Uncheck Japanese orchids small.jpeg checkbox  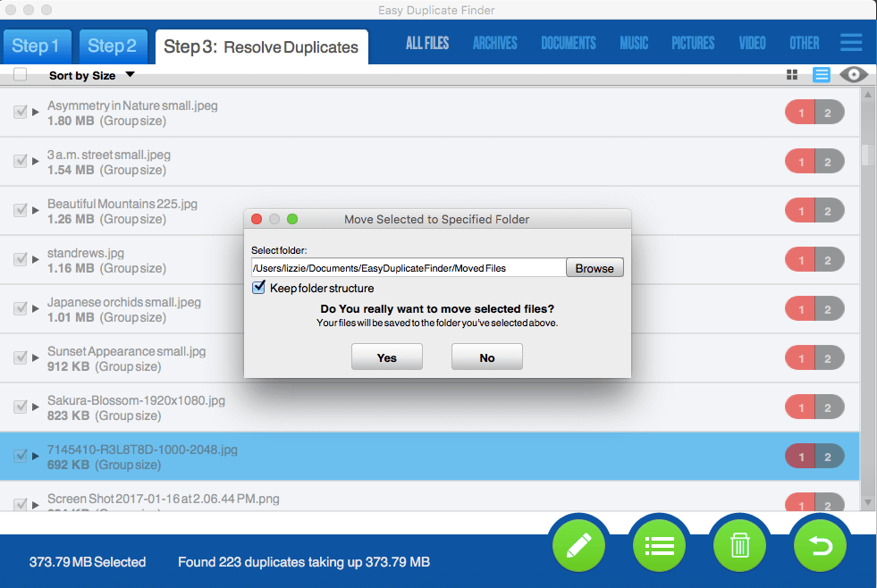tap(21, 308)
